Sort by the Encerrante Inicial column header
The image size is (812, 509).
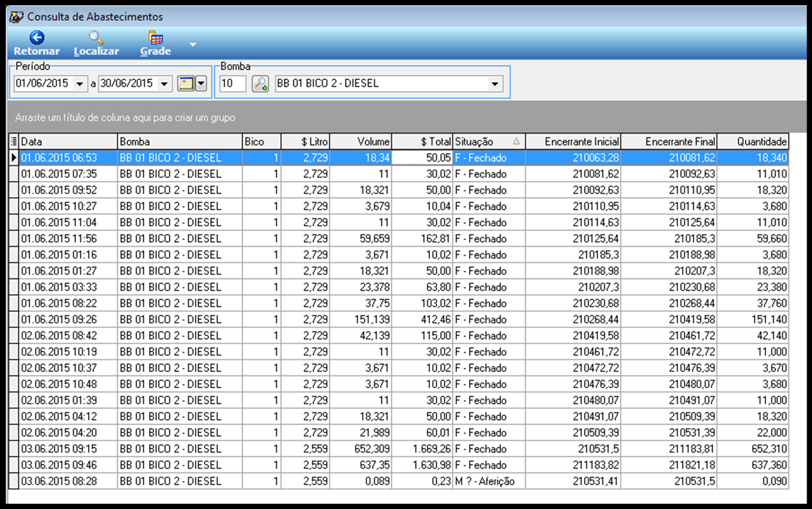pyautogui.click(x=573, y=142)
